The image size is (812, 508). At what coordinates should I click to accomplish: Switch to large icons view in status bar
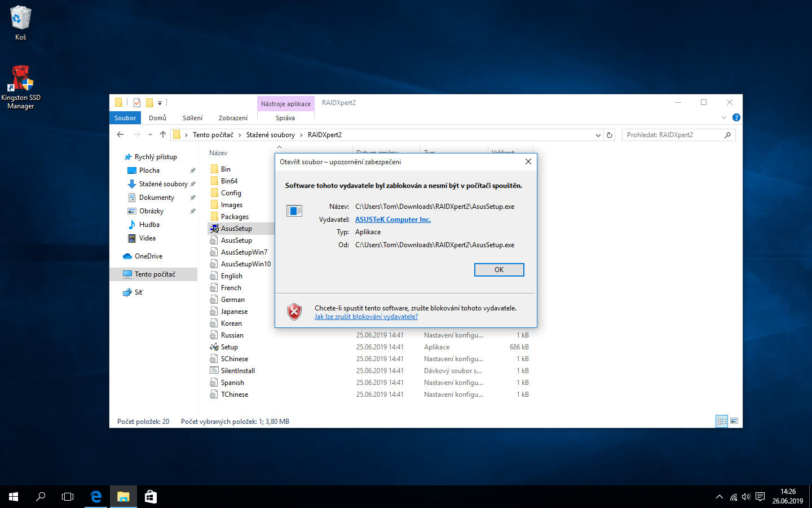pos(734,421)
